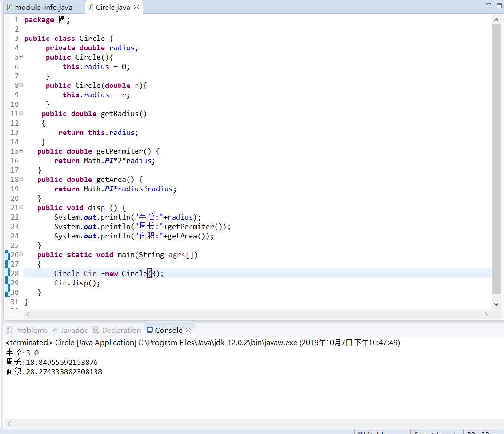Collapse the getPermiter method fold at line 15
Screen dimensions: 504x434
pos(21,151)
